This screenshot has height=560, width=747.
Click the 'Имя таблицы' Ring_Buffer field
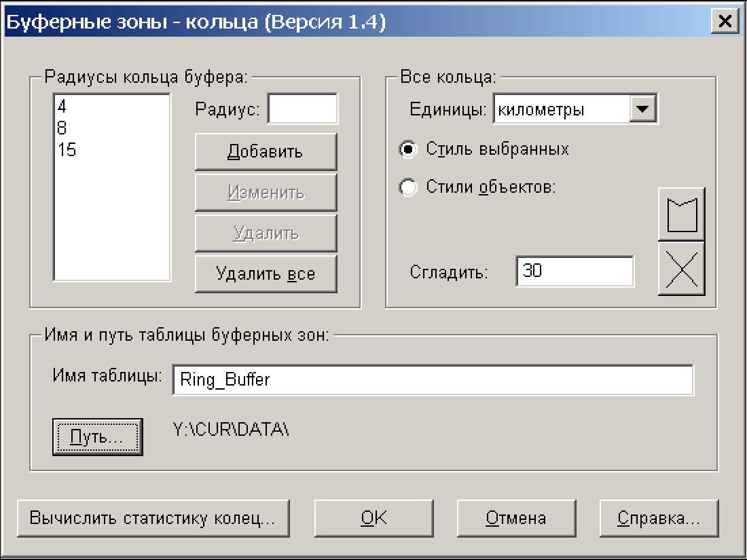433,380
